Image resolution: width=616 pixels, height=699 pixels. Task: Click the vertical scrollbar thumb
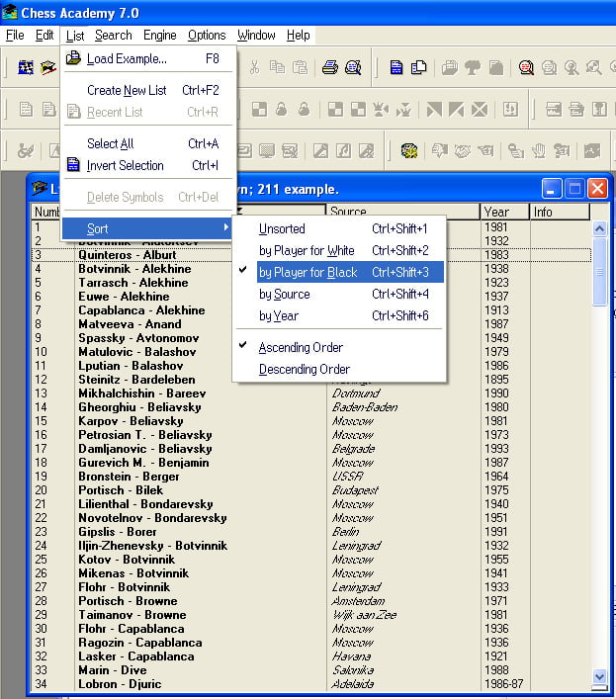pos(599,272)
